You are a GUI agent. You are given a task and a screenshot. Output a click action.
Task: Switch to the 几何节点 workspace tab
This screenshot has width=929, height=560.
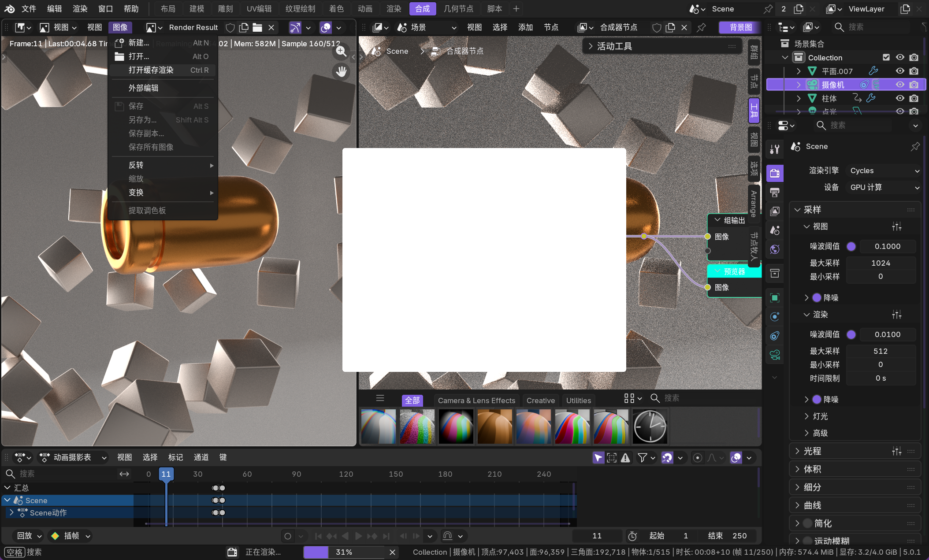tap(458, 8)
